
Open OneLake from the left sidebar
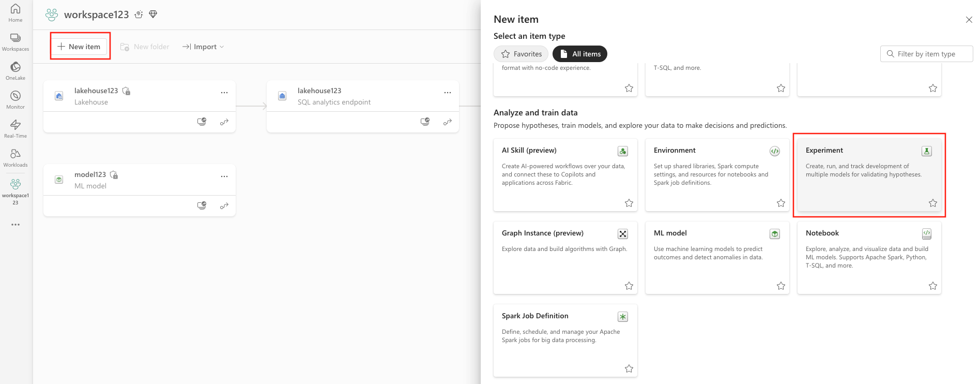[x=16, y=70]
